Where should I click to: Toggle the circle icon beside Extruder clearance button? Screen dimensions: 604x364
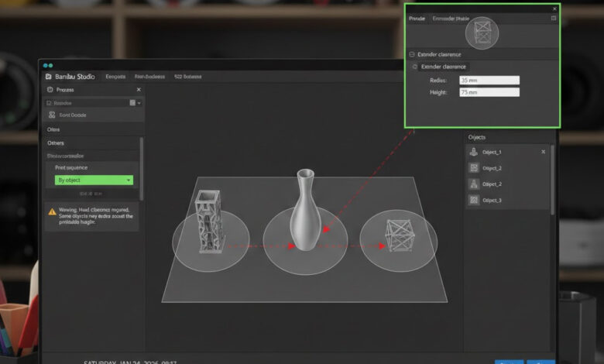click(x=415, y=67)
